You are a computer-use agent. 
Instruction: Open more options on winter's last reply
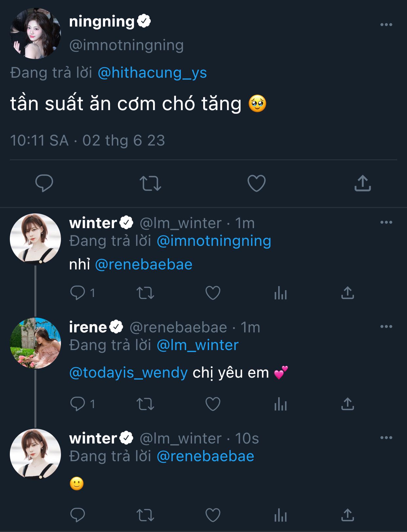pos(386,438)
